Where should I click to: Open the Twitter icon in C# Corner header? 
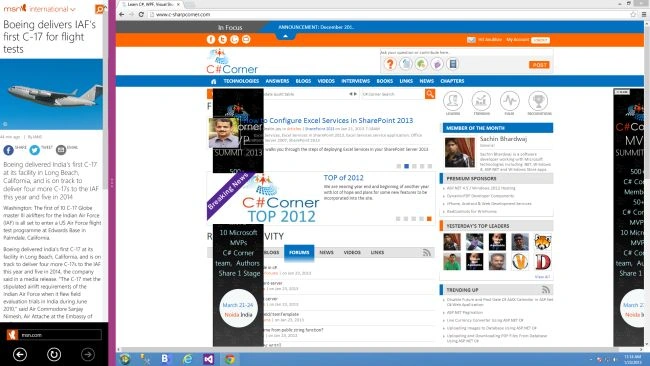pos(223,39)
